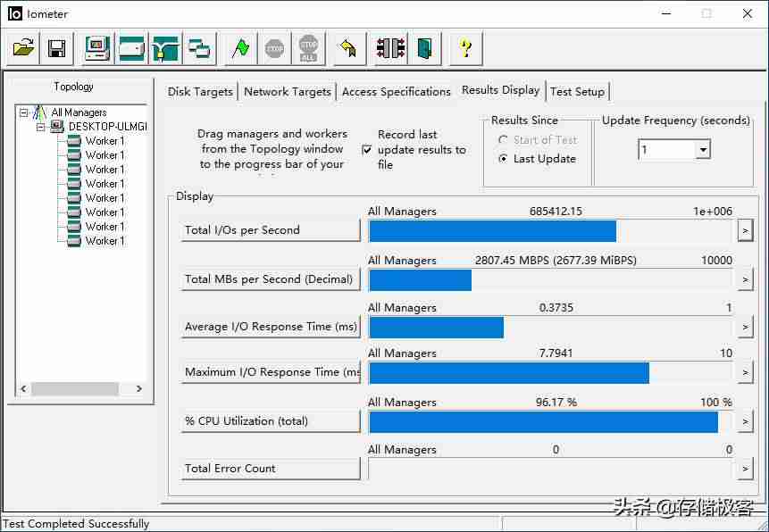769x532 pixels.
Task: Save the test configuration file
Action: point(57,48)
